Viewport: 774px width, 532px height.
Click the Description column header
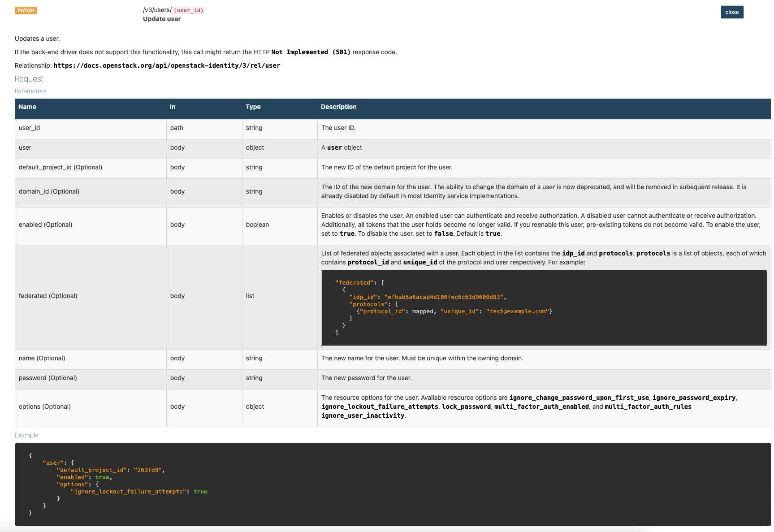pyautogui.click(x=338, y=107)
